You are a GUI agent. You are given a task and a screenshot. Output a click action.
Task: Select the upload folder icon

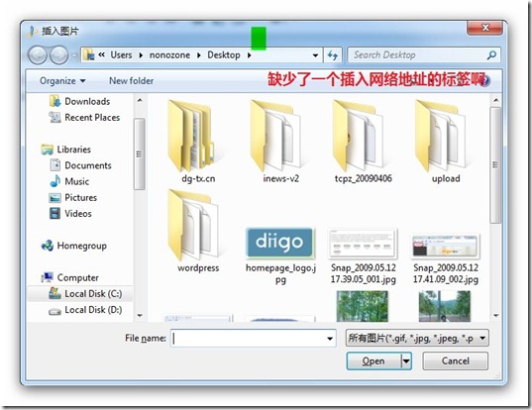click(441, 136)
